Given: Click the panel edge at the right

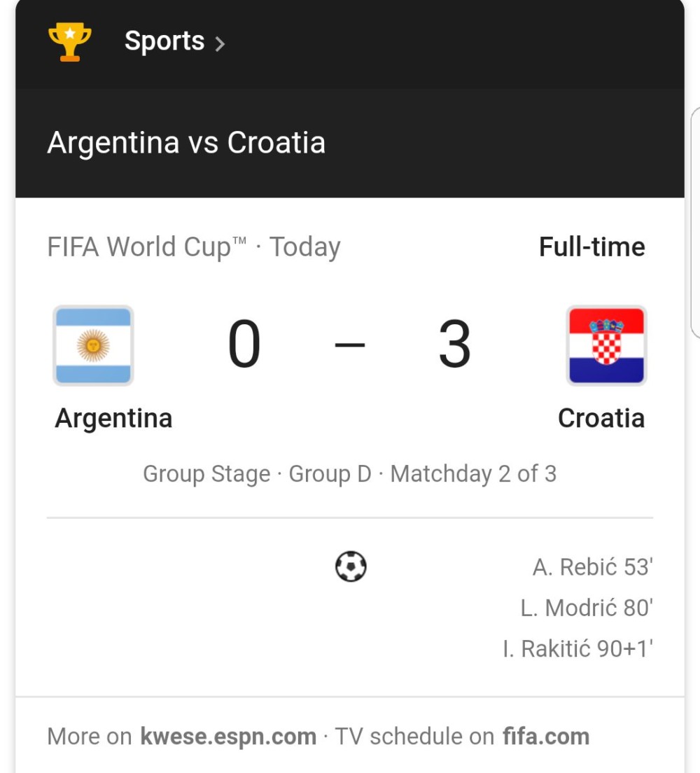Looking at the screenshot, I should coord(695,223).
